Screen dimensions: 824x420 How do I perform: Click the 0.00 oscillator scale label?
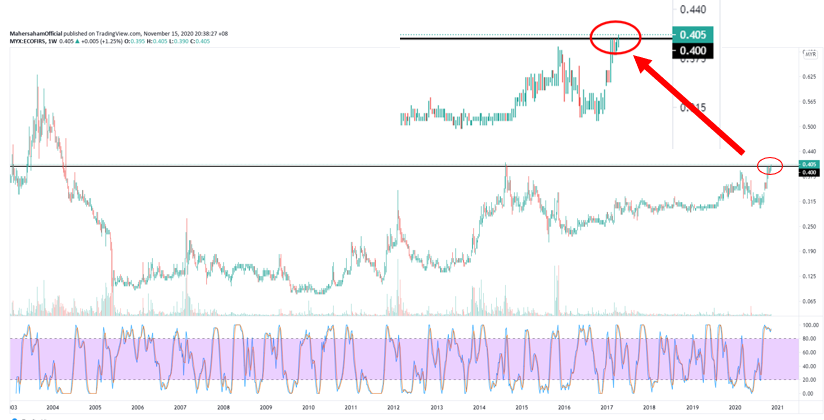pyautogui.click(x=808, y=393)
